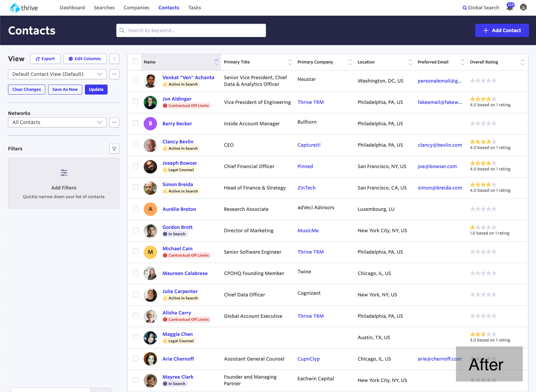Sort by Location column arrows
Viewport: 536px width, 392px height.
[x=410, y=62]
